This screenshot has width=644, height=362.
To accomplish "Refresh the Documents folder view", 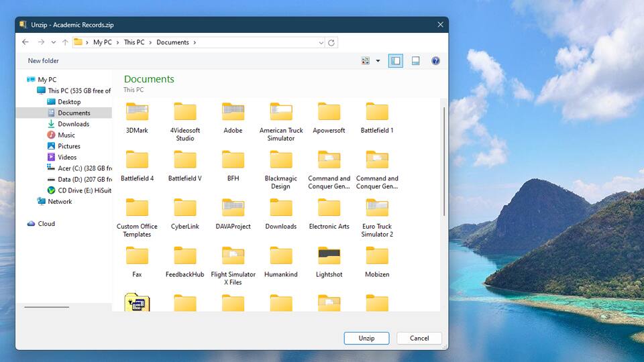I will tap(331, 43).
